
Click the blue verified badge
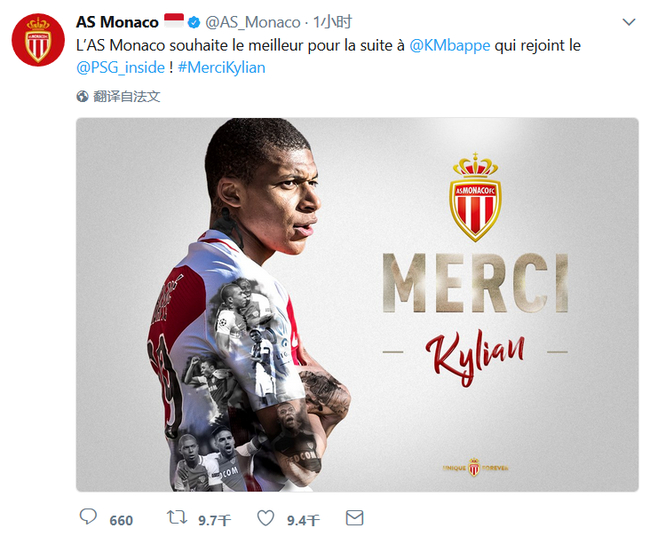[197, 22]
